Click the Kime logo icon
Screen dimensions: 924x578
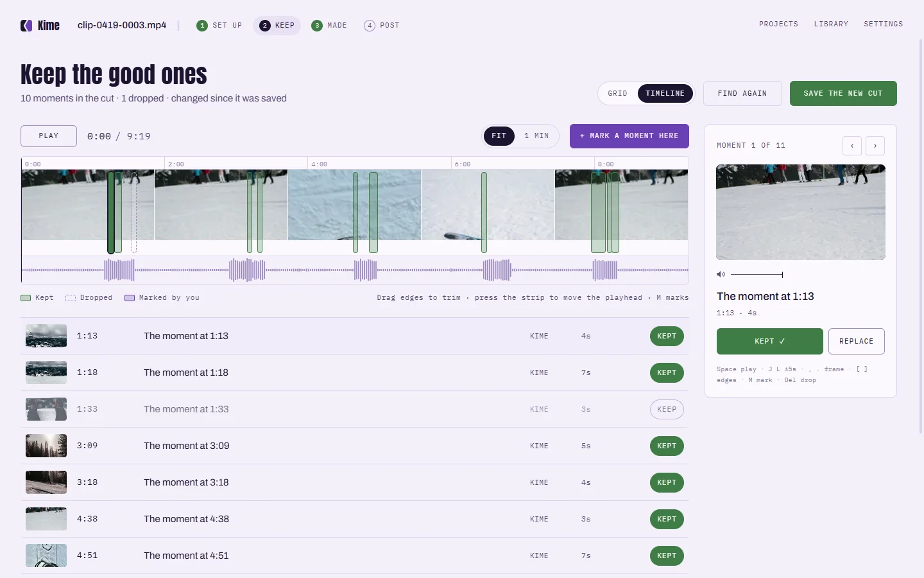(x=26, y=26)
